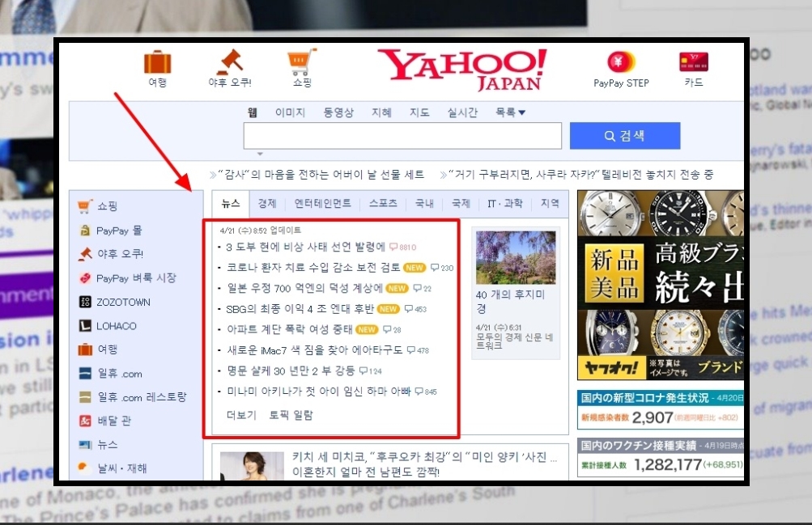Click the 더보기 link under headlines

[241, 415]
